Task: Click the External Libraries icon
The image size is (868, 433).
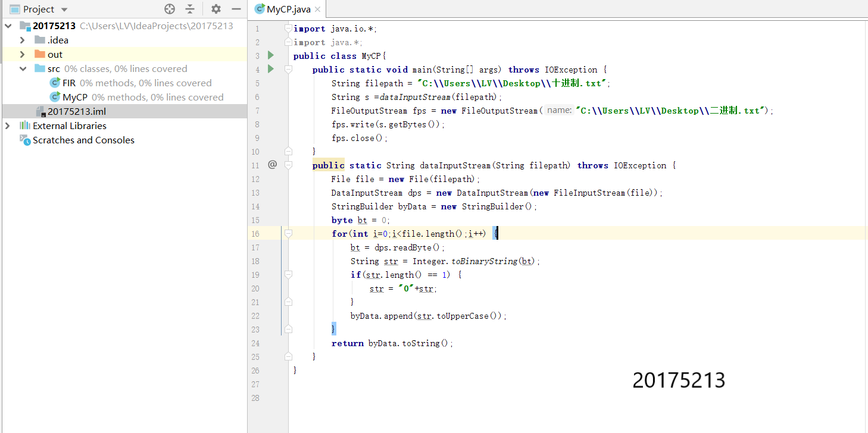Action: point(25,125)
